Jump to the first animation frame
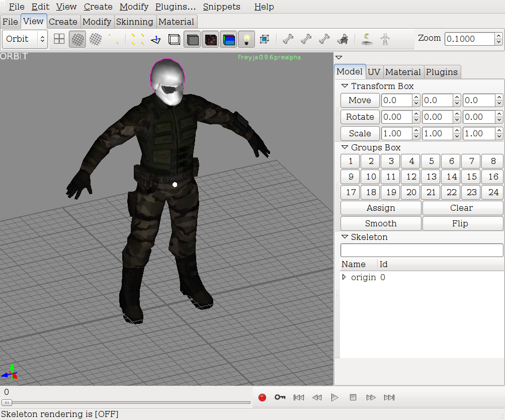 click(x=299, y=397)
